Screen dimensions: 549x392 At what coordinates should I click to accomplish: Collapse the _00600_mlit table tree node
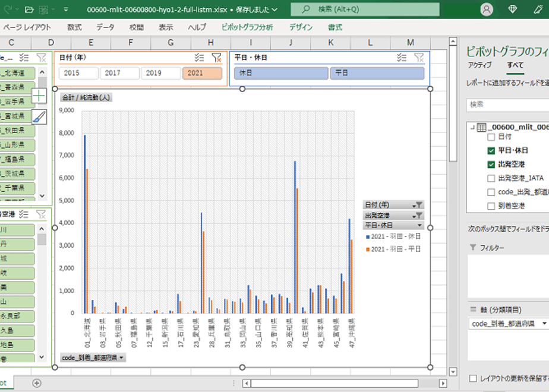point(472,127)
